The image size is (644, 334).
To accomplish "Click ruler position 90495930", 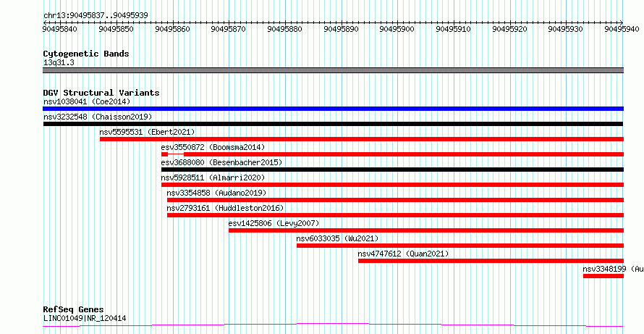I will pos(566,29).
